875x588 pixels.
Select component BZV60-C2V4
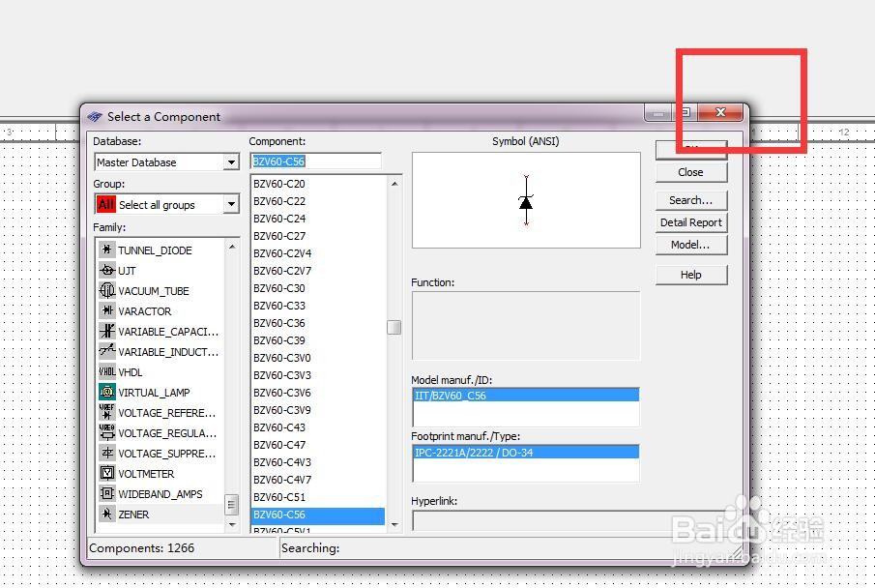coord(282,253)
